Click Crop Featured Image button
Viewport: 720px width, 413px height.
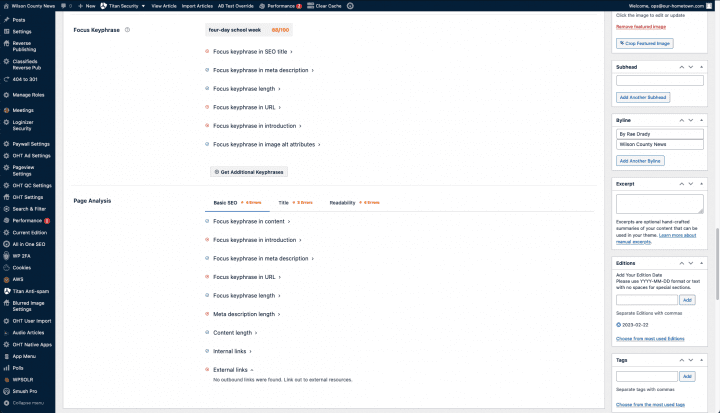point(645,43)
